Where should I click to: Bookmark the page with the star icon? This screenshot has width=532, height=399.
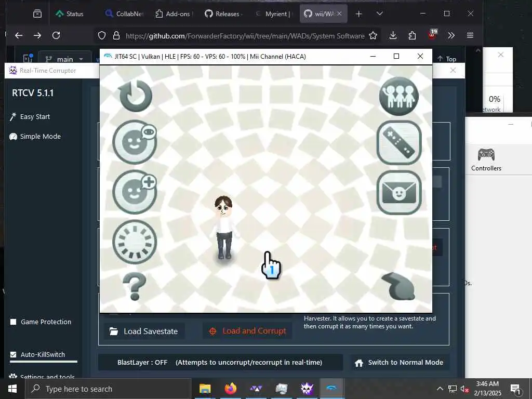click(373, 36)
